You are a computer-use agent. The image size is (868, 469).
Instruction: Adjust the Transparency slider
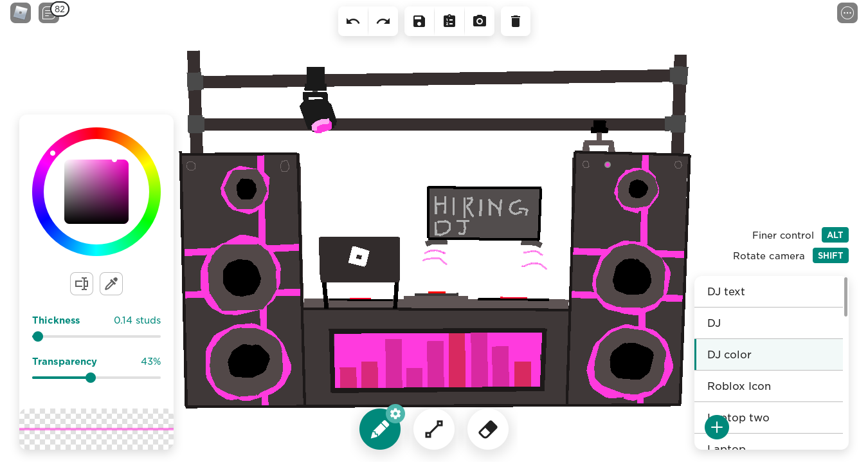click(90, 378)
